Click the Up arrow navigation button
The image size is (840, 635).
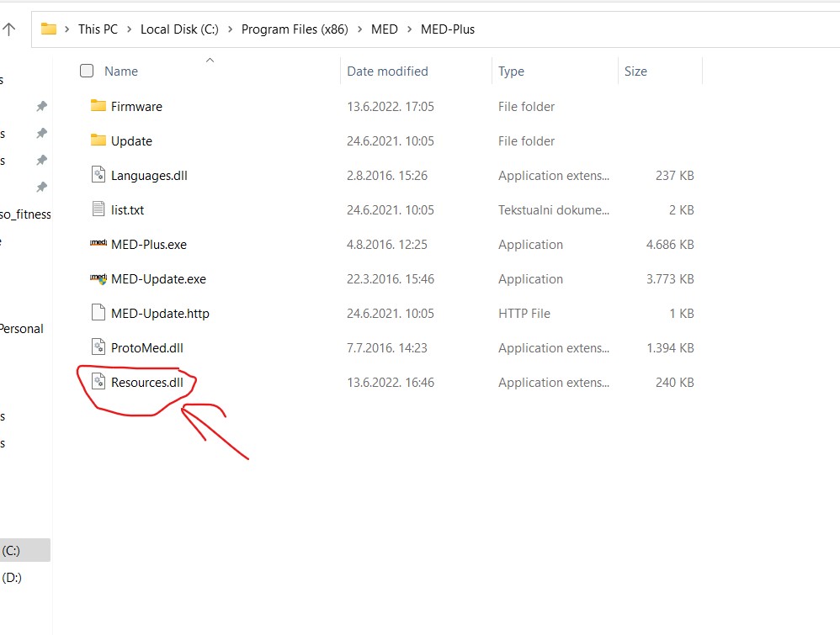pyautogui.click(x=9, y=29)
